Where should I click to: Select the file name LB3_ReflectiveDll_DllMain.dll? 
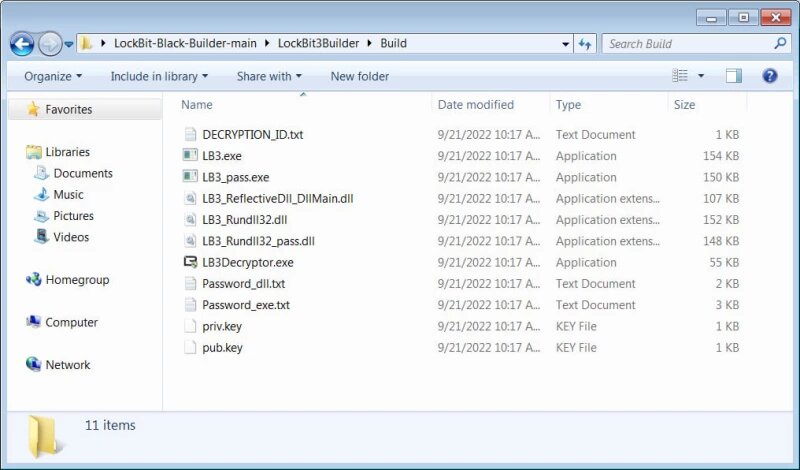coord(278,199)
